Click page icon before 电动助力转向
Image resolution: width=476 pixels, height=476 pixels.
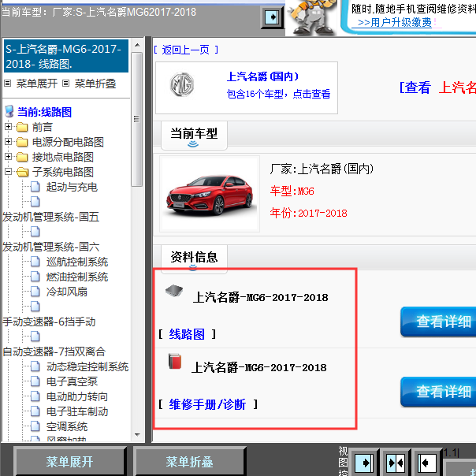(x=35, y=396)
